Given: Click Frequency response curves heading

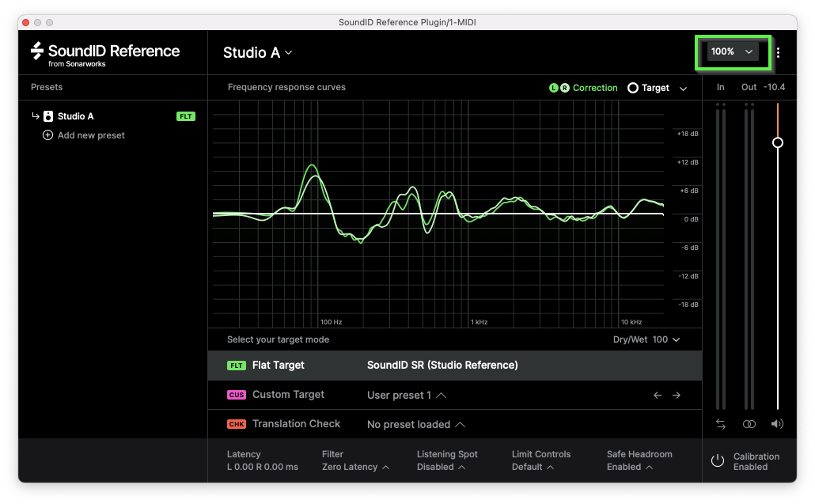Looking at the screenshot, I should tap(286, 87).
